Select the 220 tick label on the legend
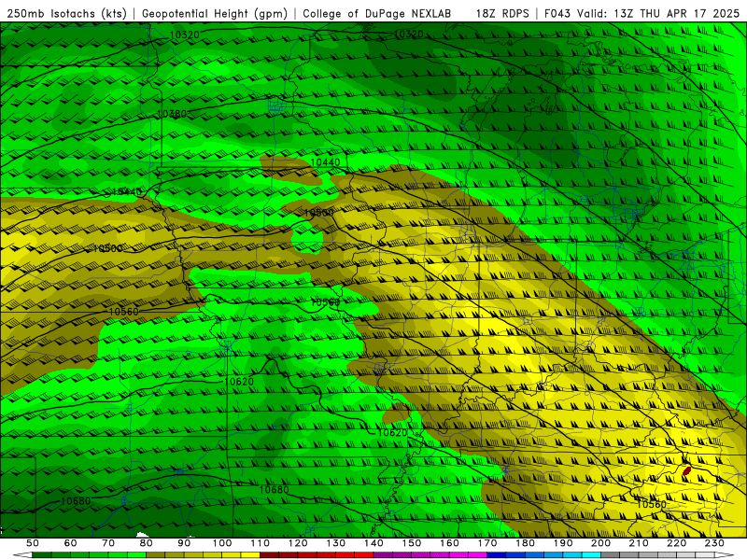 (676, 543)
